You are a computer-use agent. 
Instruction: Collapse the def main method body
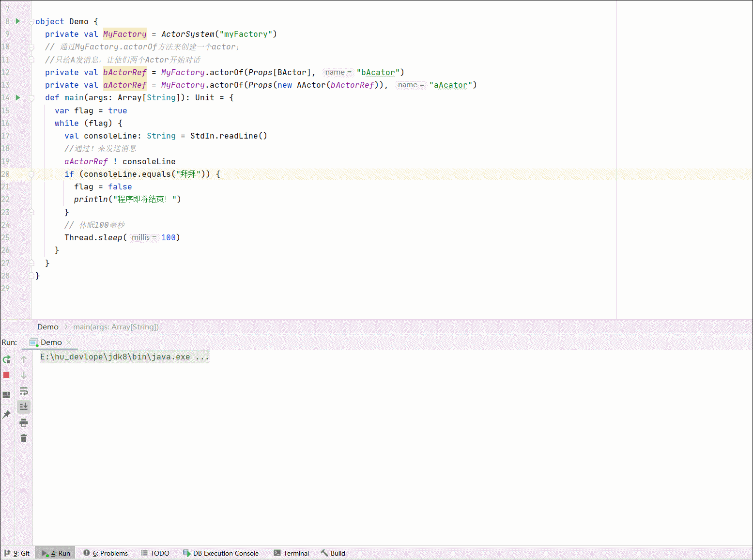(x=31, y=98)
